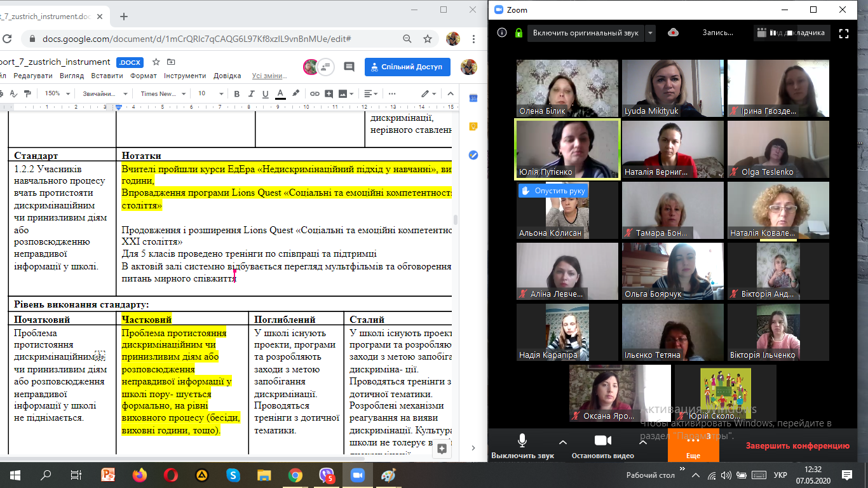Switch Zoom view 'Вид докладчика'

(x=792, y=32)
